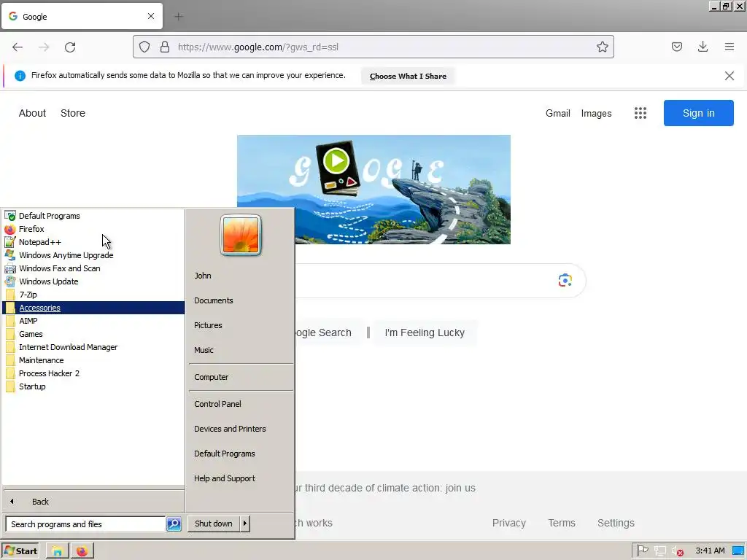
Task: Click the network icon in system tray
Action: pyautogui.click(x=659, y=551)
